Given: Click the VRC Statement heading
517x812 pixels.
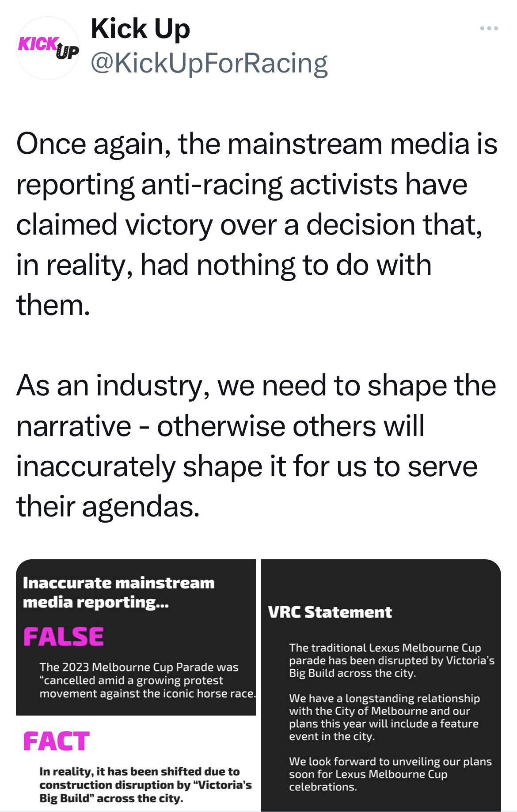Looking at the screenshot, I should (330, 612).
